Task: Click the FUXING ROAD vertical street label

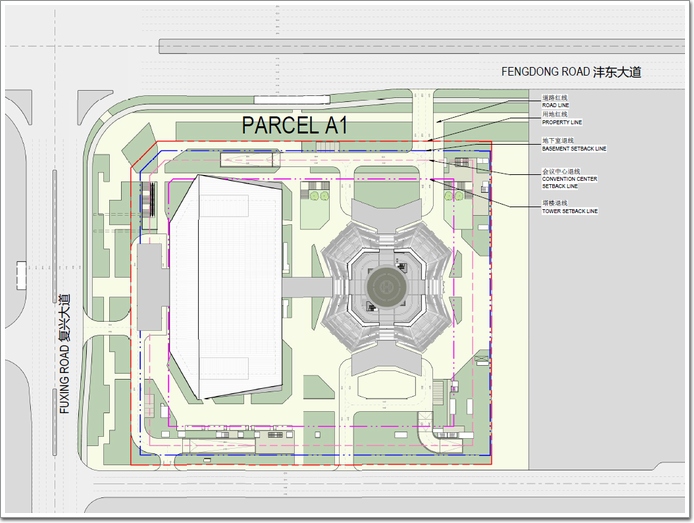Action: pos(64,354)
